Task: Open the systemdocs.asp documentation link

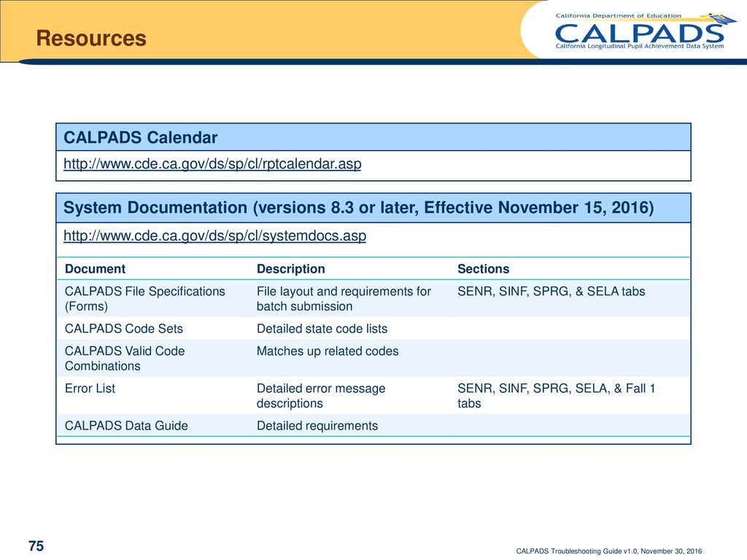Action: (x=215, y=236)
